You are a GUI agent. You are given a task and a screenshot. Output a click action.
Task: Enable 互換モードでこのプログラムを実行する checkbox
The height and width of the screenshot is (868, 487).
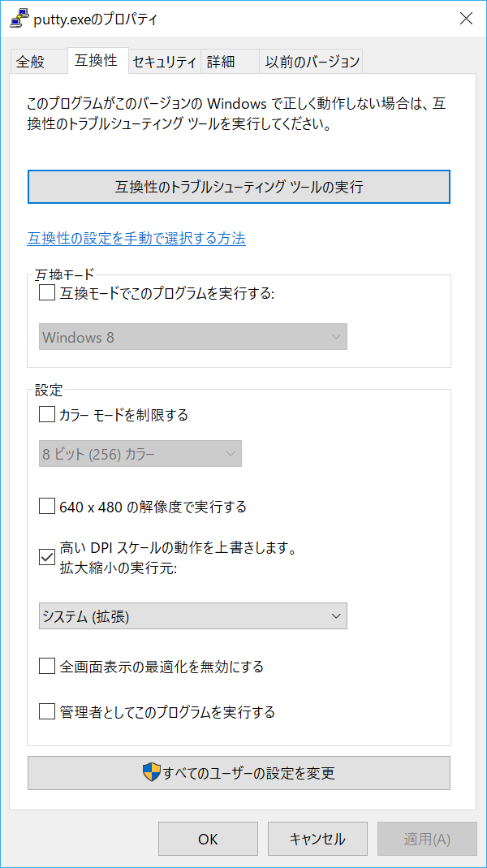click(x=46, y=293)
